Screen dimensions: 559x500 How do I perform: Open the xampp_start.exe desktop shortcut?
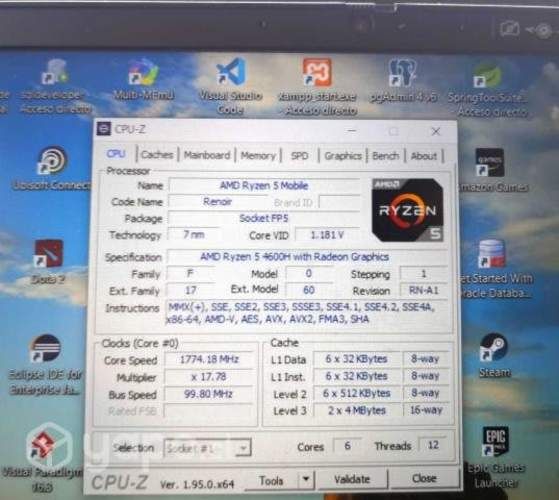pos(317,86)
